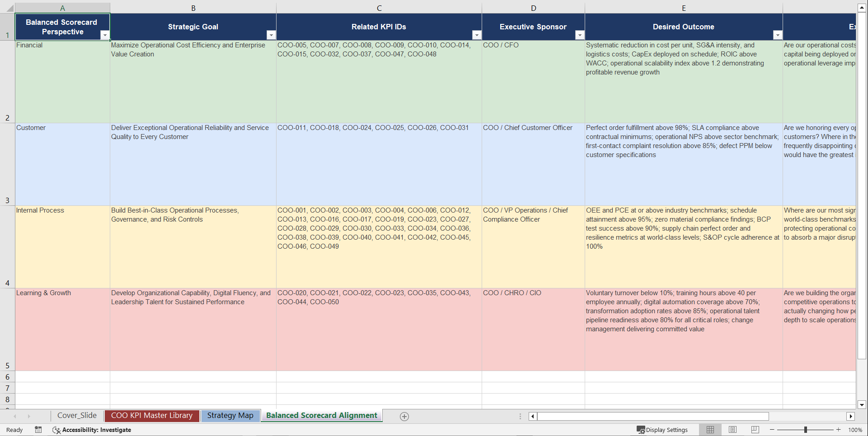The height and width of the screenshot is (436, 868).
Task: Select KPI IDs cell starting with COO-011
Action: coord(379,164)
